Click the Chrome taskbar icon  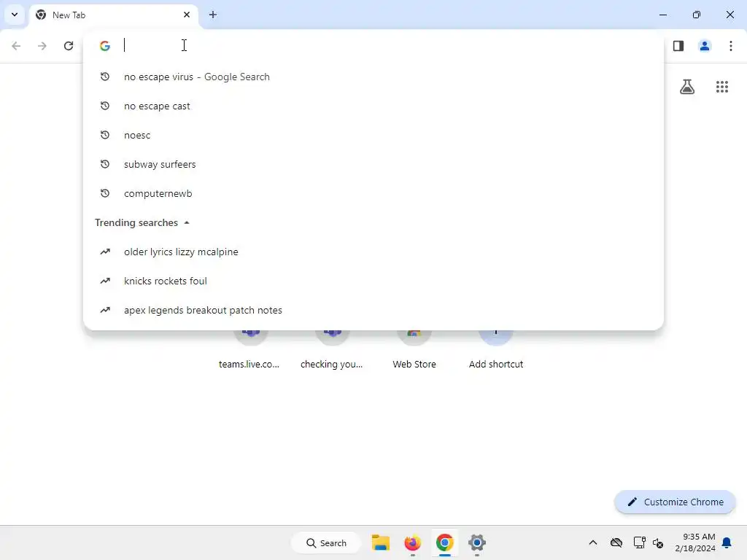[x=444, y=542]
